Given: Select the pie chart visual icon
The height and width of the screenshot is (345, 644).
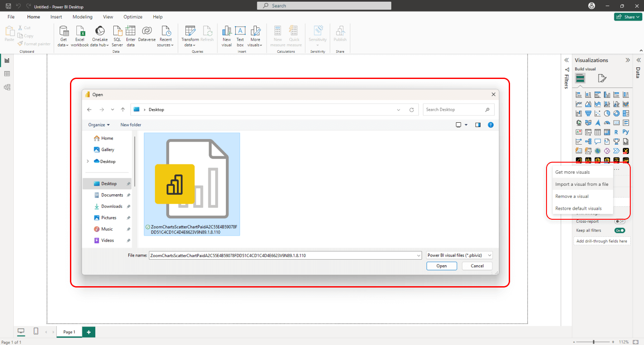Looking at the screenshot, I should point(607,113).
